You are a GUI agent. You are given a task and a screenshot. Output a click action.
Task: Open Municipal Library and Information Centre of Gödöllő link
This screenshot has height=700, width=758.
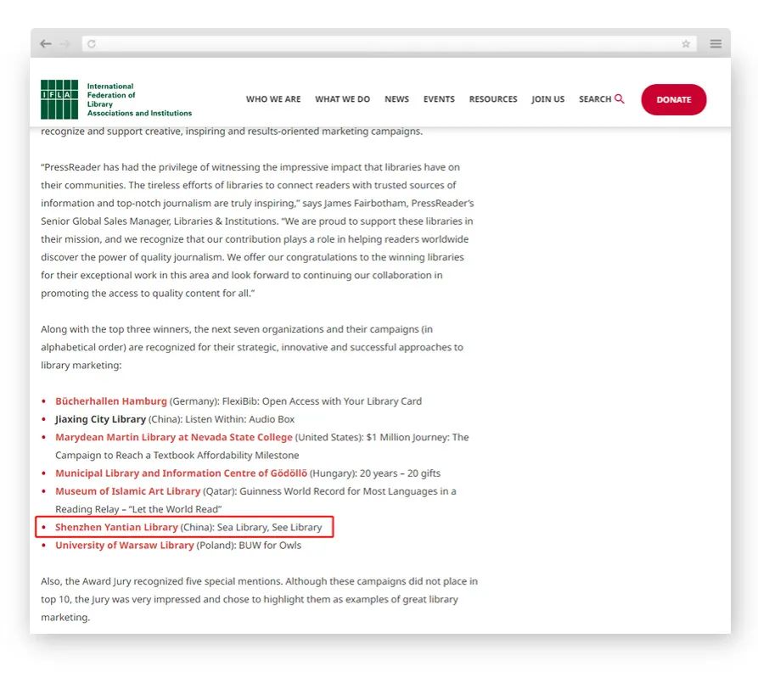pyautogui.click(x=181, y=473)
